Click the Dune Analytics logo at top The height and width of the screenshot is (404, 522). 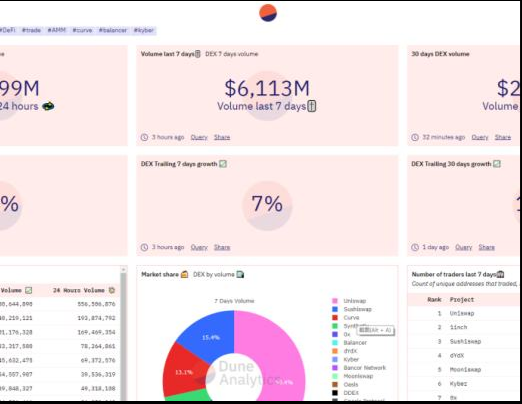tap(268, 13)
